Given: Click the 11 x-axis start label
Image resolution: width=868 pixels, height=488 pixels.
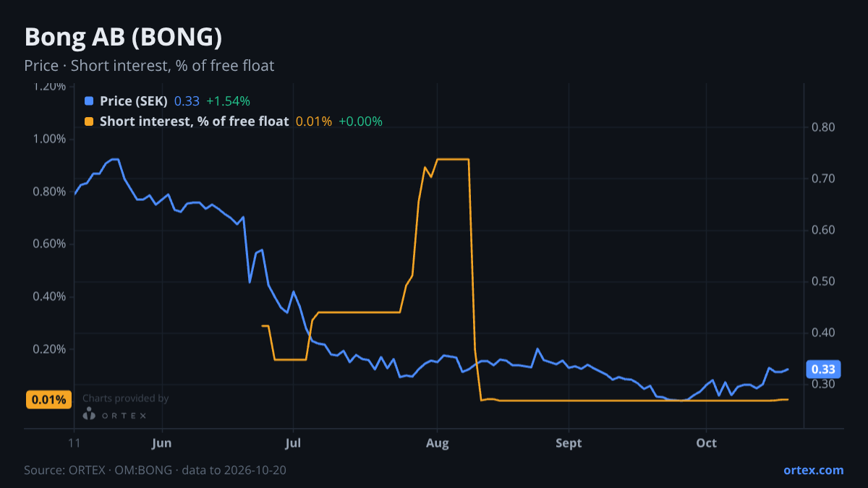Looking at the screenshot, I should pos(75,443).
